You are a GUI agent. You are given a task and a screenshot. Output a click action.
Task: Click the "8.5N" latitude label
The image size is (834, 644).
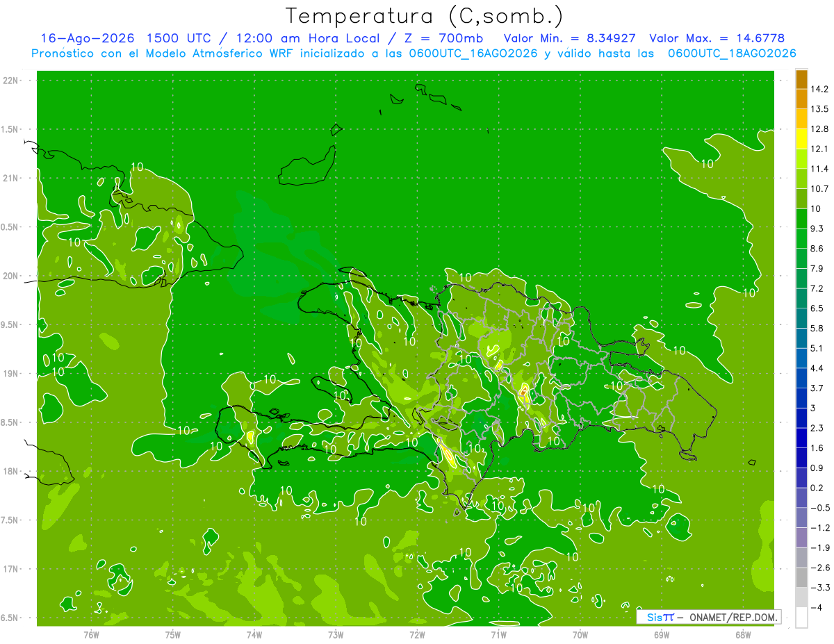point(10,422)
